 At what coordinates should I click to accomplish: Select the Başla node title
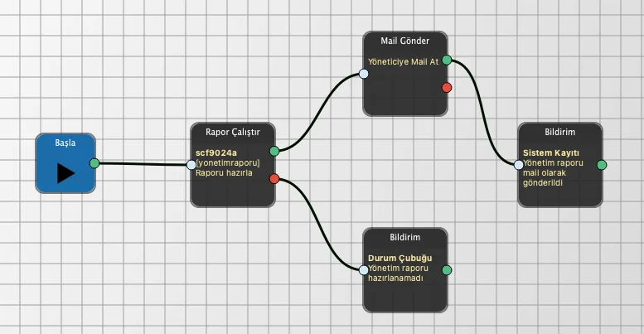65,143
